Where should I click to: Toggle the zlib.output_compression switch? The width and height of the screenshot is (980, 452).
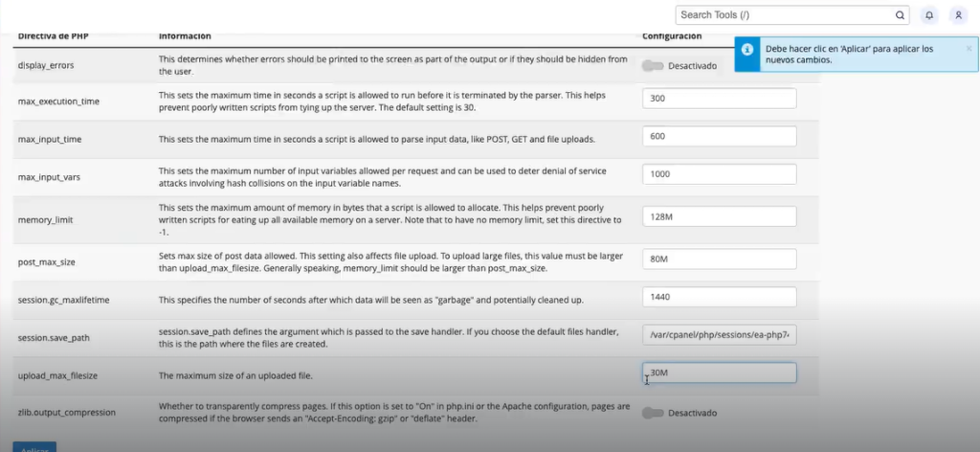click(653, 413)
